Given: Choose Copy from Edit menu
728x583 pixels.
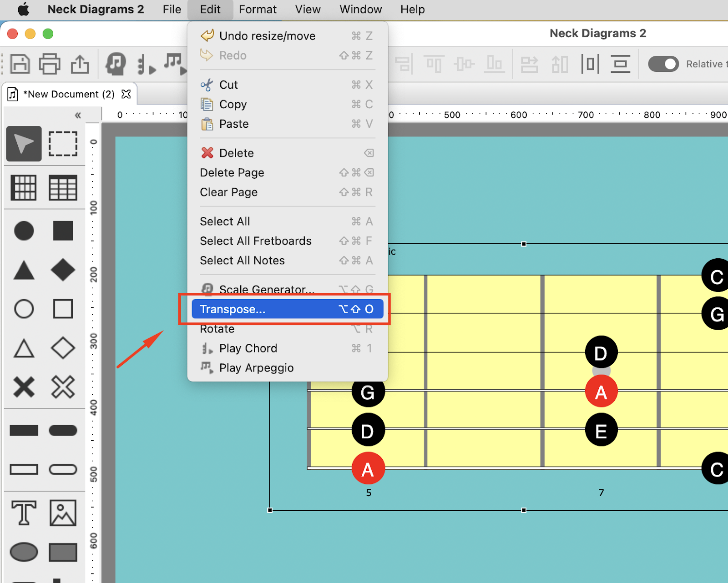Looking at the screenshot, I should point(288,104).
